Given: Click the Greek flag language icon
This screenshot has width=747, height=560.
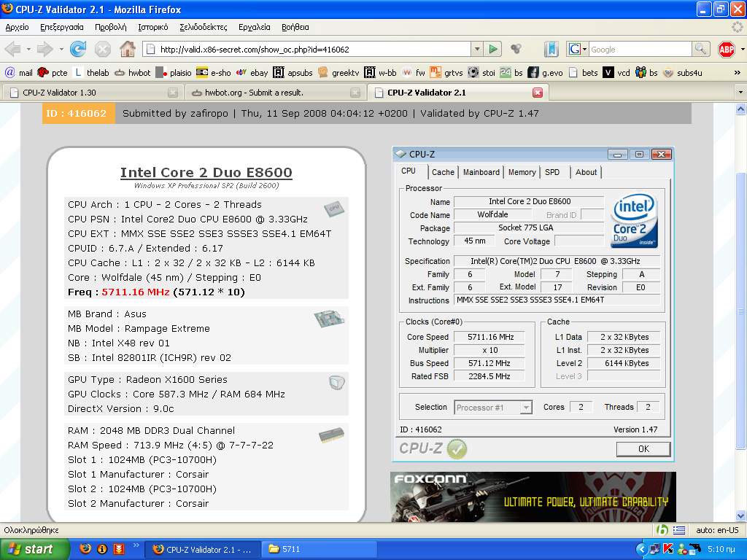Looking at the screenshot, I should [x=679, y=530].
